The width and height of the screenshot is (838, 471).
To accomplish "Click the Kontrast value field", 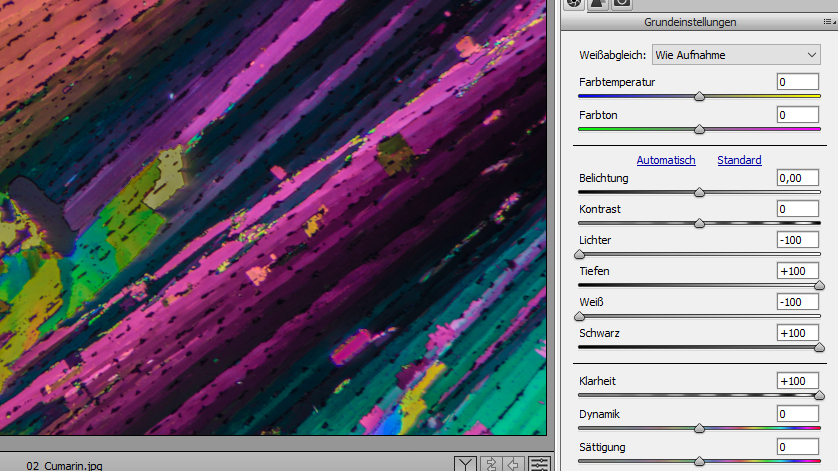I will tap(797, 209).
